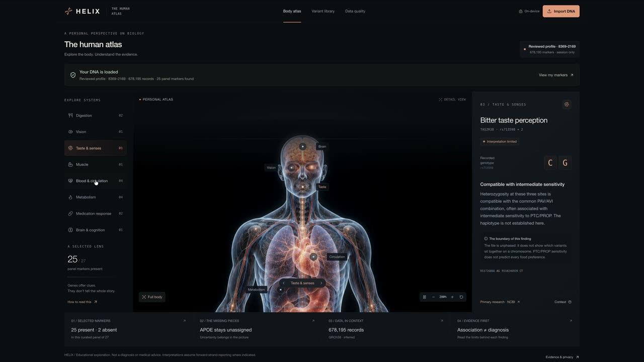Viewport: 644px width, 362px height.
Task: Open the Context help link
Action: pos(563,302)
